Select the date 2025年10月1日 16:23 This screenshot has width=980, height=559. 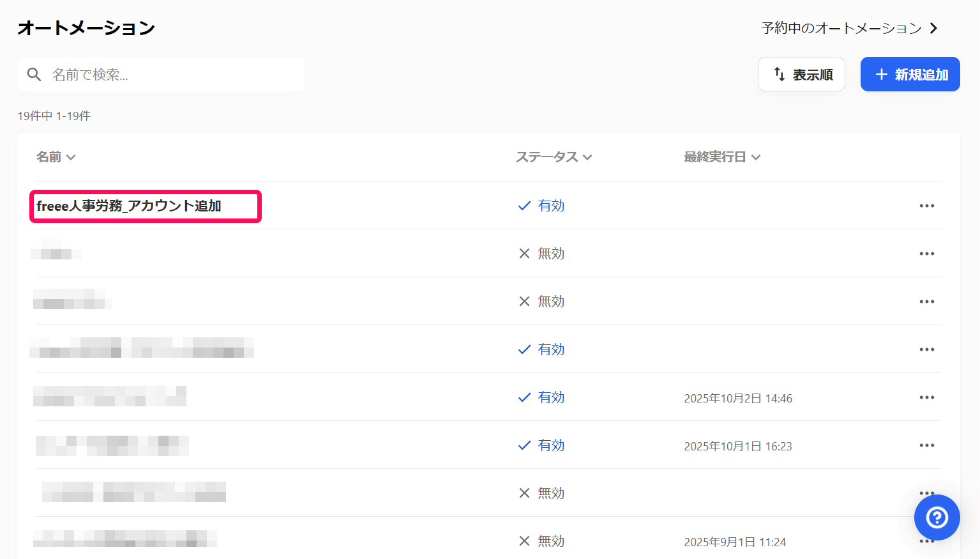(738, 447)
